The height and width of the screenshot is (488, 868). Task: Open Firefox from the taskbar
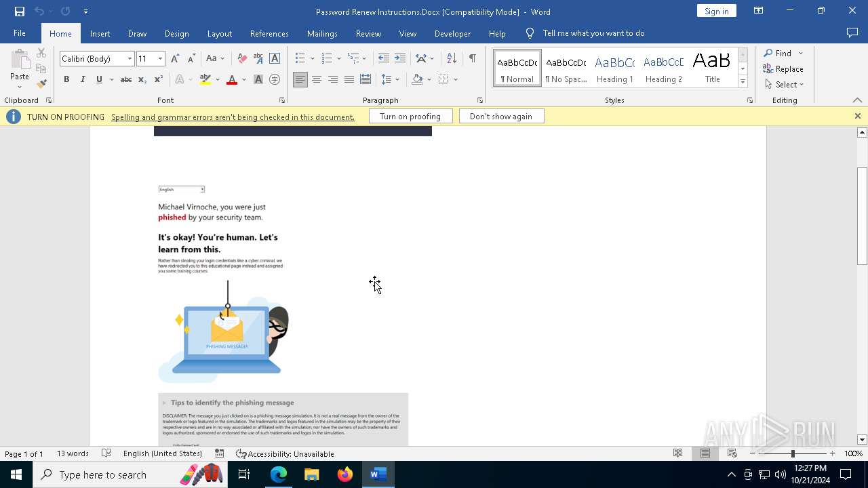click(x=345, y=474)
